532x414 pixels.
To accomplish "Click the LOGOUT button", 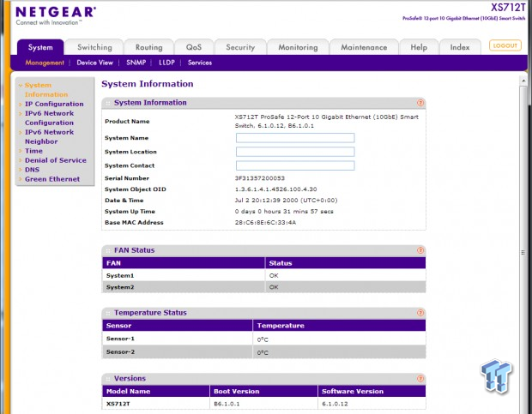I will tap(505, 45).
